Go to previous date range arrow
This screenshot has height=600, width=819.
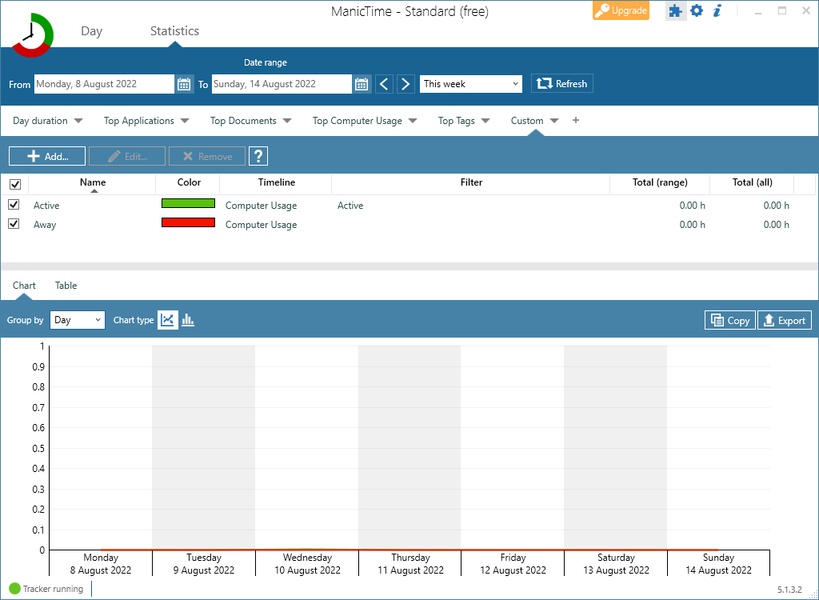point(385,84)
